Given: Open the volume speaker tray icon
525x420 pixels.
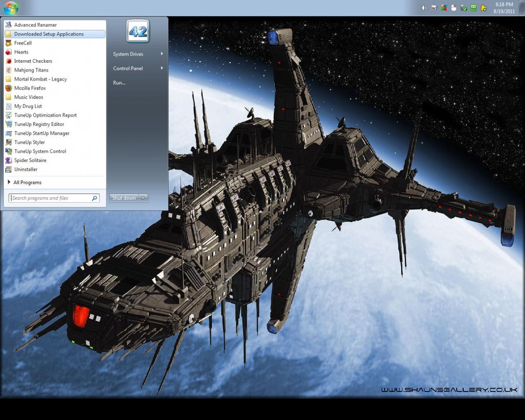Looking at the screenshot, I should click(424, 8).
